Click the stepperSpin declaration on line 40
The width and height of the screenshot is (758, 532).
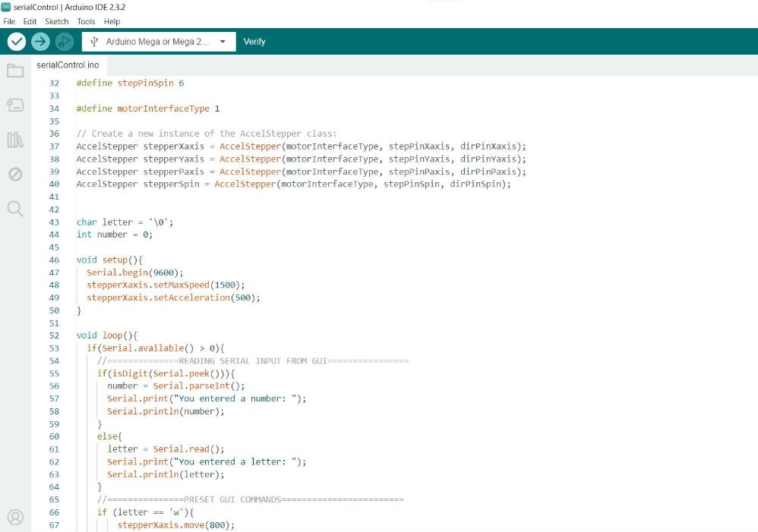pyautogui.click(x=293, y=184)
